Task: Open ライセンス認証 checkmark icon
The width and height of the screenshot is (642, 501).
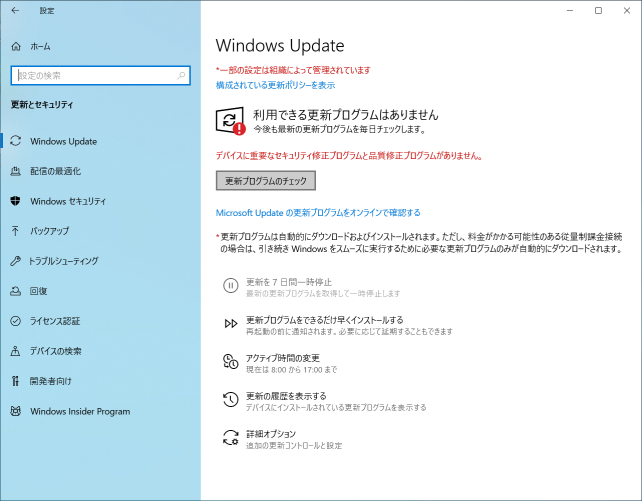Action: pyautogui.click(x=16, y=321)
